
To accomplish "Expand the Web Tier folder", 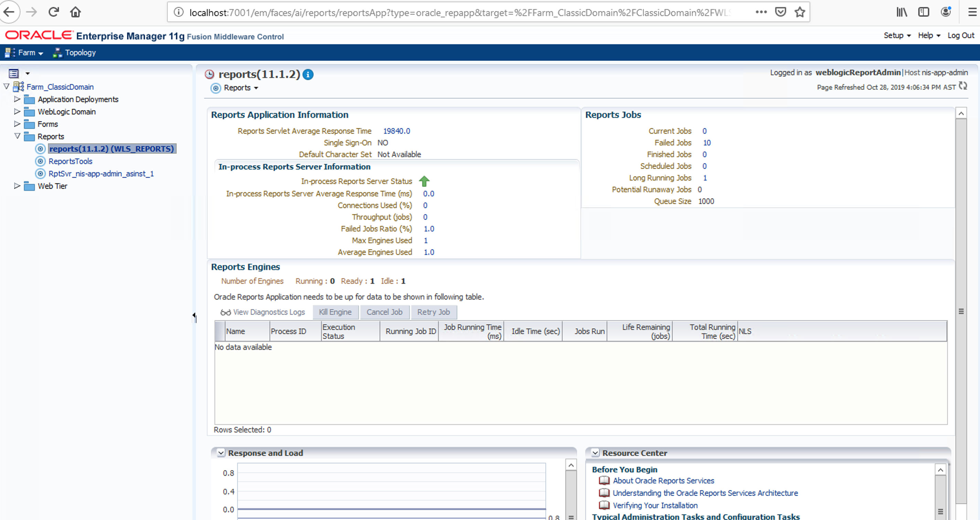I will (17, 186).
